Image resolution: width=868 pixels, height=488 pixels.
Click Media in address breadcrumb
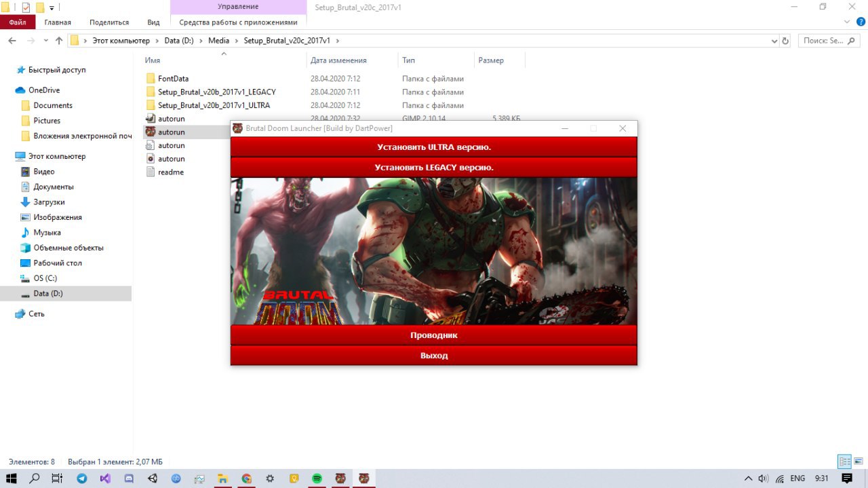click(x=218, y=41)
